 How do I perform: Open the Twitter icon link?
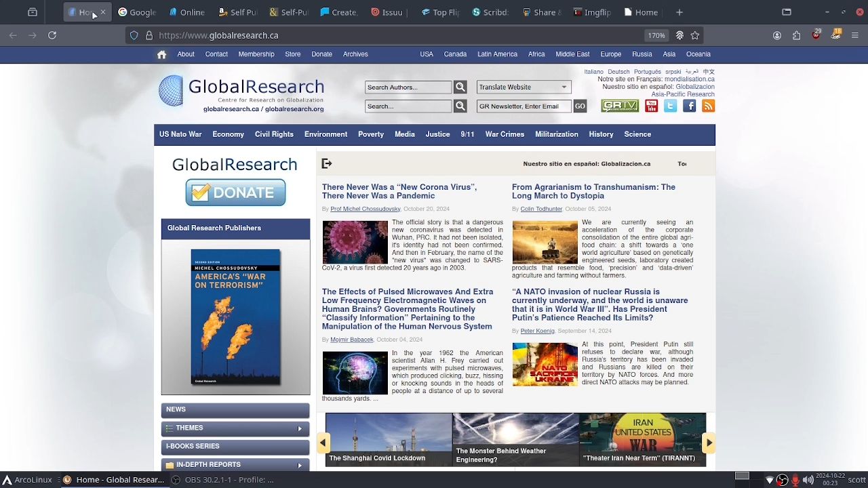click(x=670, y=106)
